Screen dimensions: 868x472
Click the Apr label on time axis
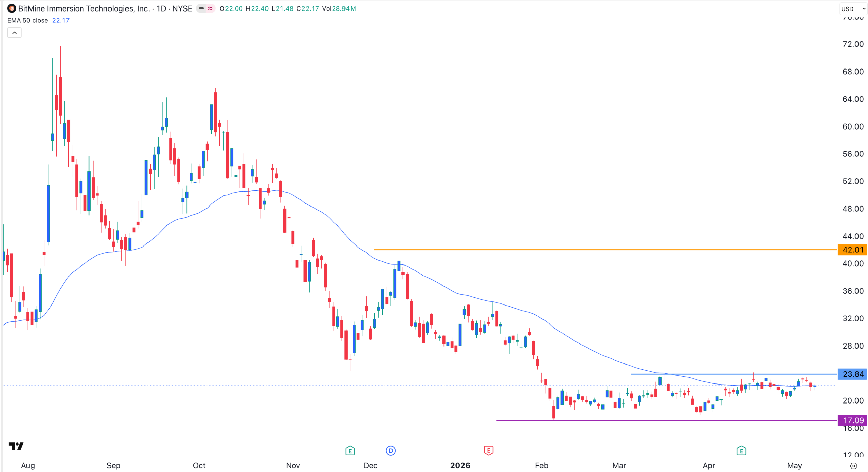click(709, 465)
